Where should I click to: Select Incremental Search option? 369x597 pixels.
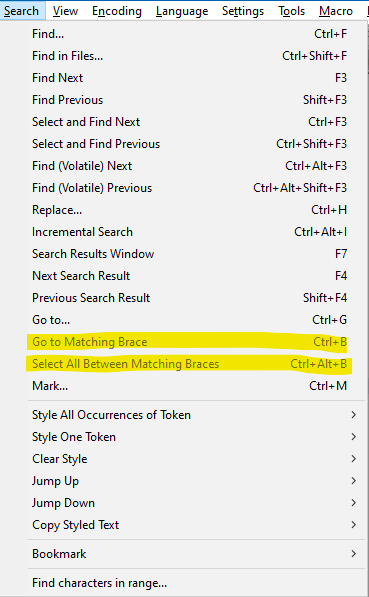[x=196, y=232]
